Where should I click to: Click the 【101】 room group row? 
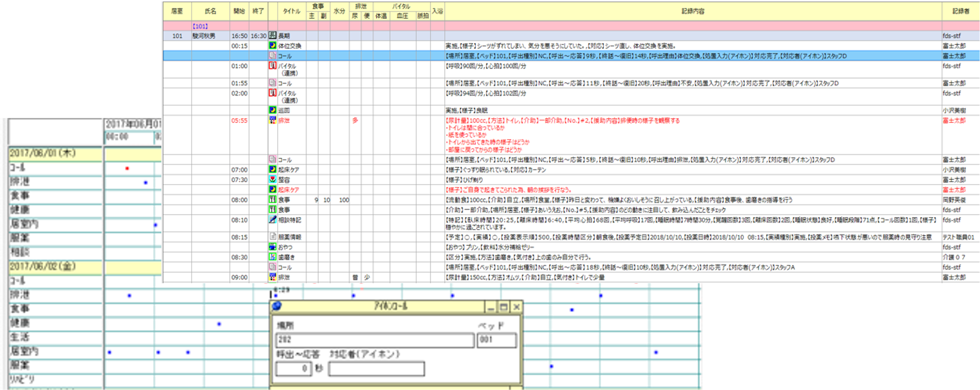click(571, 26)
